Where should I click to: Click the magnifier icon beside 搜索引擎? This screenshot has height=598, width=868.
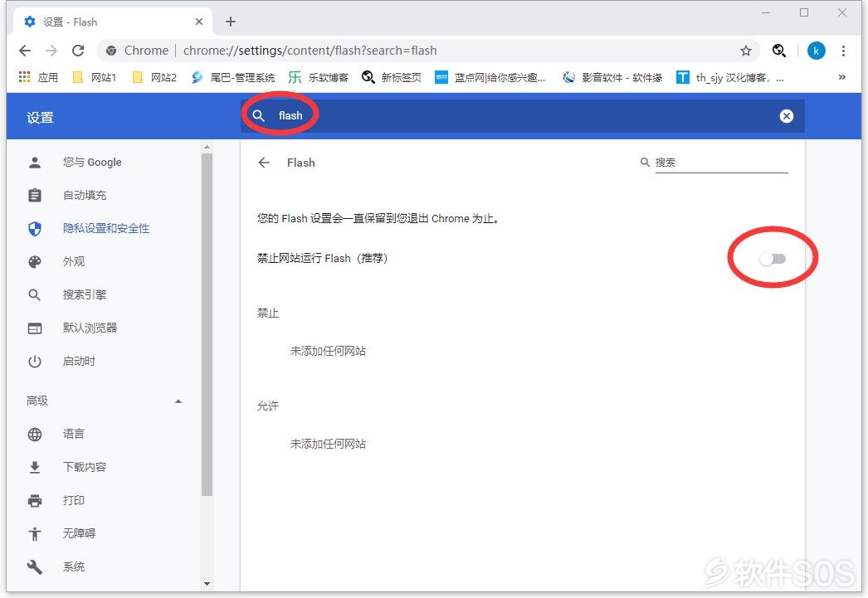pyautogui.click(x=34, y=294)
